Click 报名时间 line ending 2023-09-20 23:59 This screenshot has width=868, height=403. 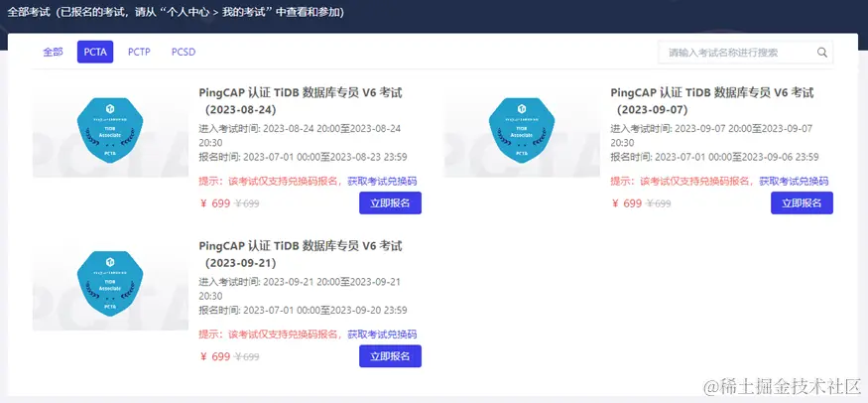303,311
